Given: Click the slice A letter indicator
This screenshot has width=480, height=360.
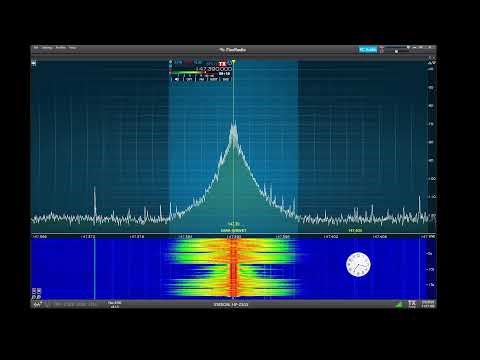Looking at the screenshot, I should coord(229,63).
